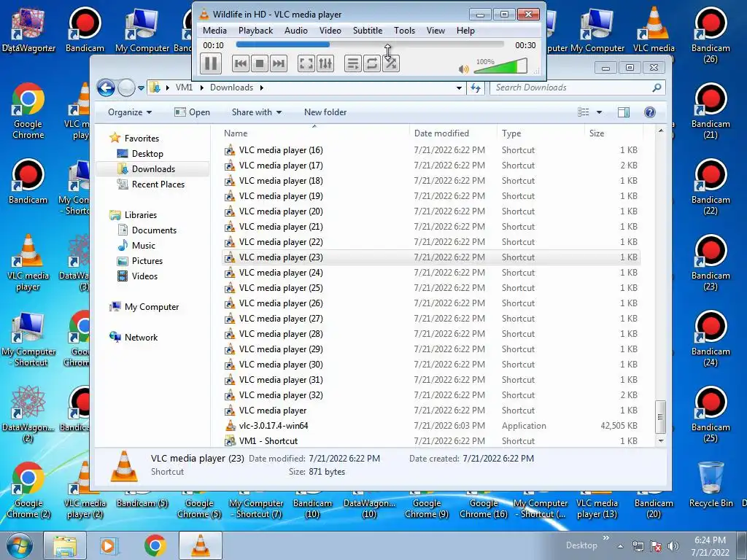The height and width of the screenshot is (560, 747).
Task: Toggle loop mode in VLC
Action: point(371,63)
